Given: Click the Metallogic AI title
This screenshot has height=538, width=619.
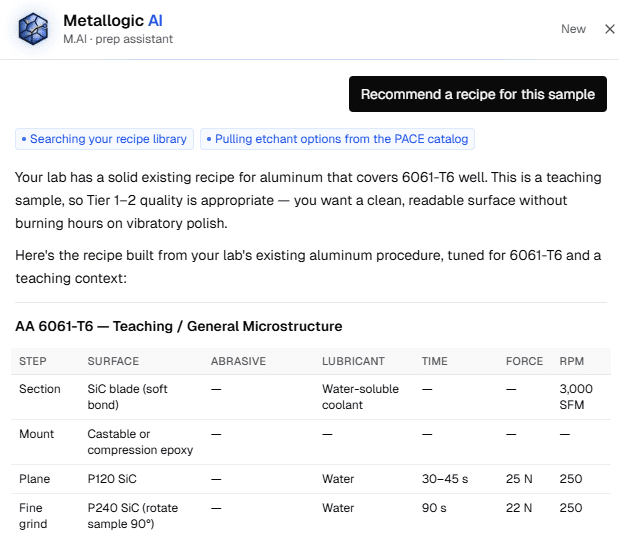Looking at the screenshot, I should pos(113,21).
